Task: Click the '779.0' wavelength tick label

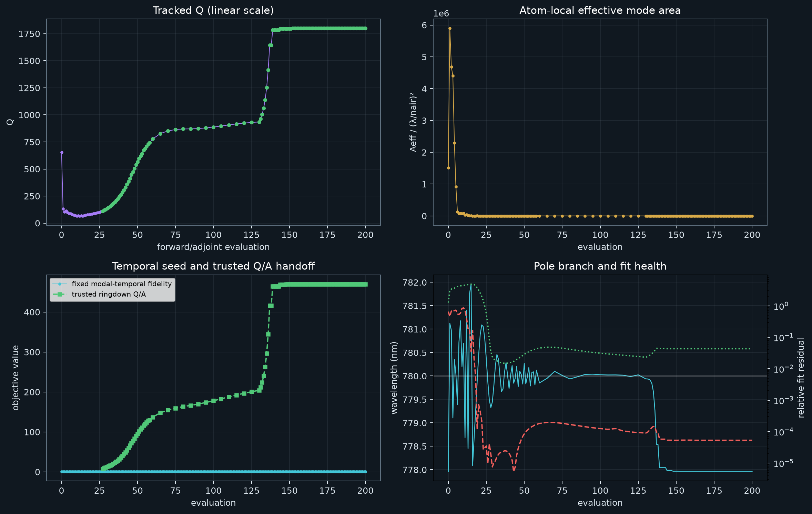Action: (415, 423)
